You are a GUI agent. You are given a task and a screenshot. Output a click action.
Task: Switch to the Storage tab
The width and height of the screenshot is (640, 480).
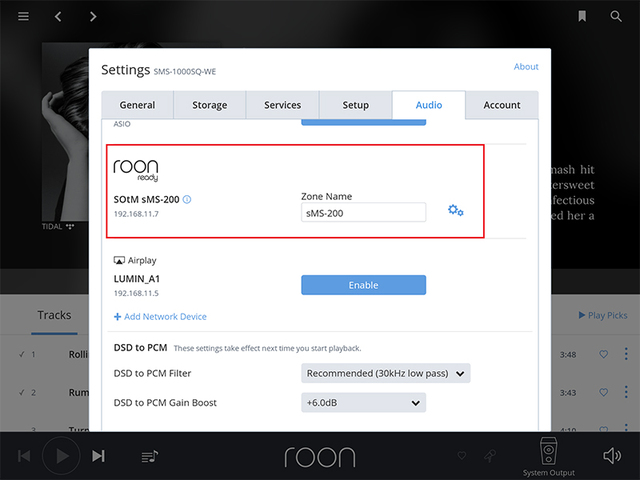pos(210,105)
